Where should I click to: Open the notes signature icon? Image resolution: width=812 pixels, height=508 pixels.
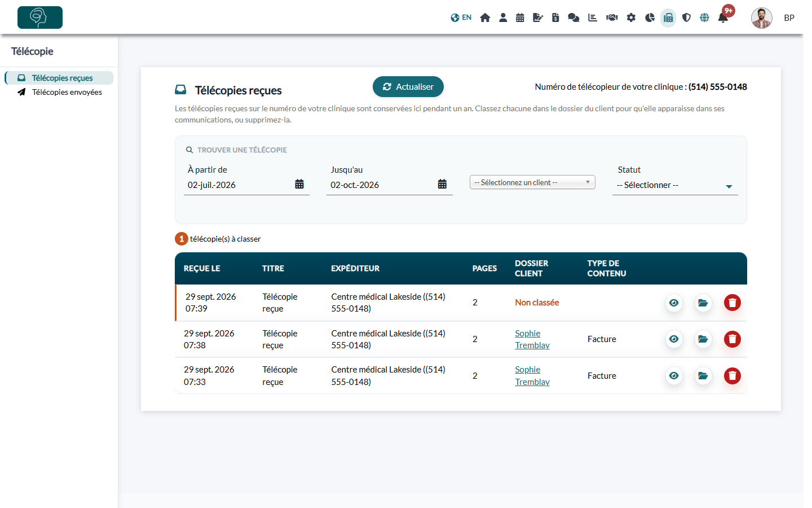coord(538,17)
